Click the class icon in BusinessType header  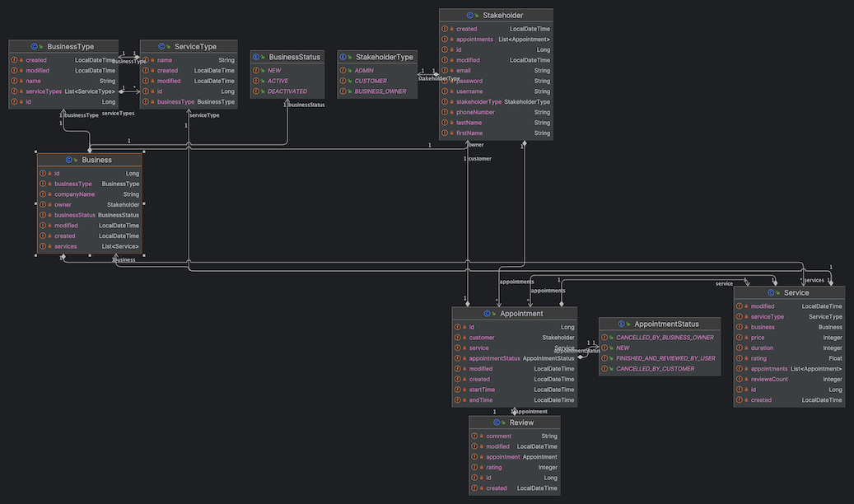(x=35, y=47)
